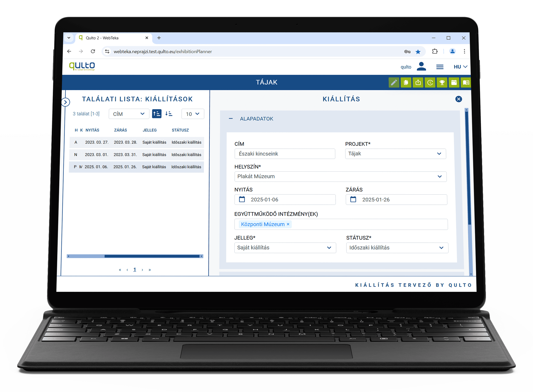Sort results in descending order
This screenshot has height=392, width=533.
[169, 114]
